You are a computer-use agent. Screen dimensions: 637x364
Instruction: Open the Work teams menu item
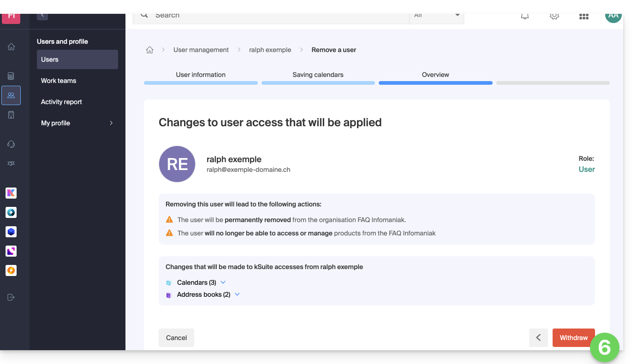[59, 81]
